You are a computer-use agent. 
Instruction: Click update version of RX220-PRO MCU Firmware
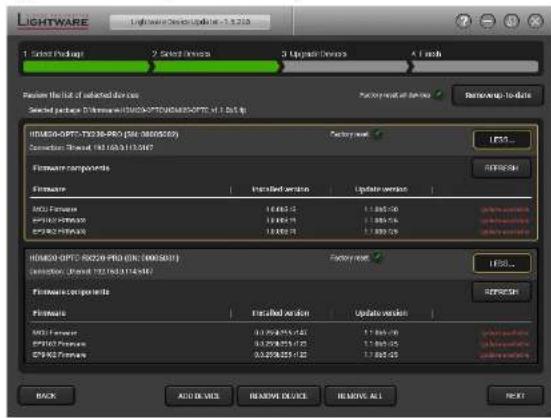381,333
